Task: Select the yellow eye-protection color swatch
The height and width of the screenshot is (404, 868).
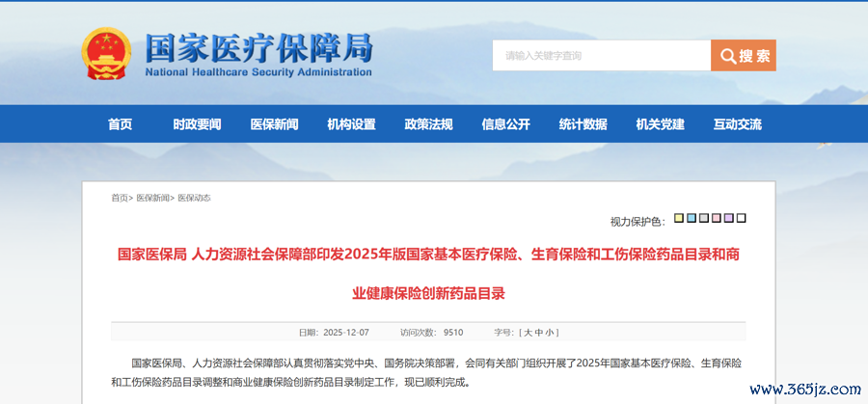Action: [x=679, y=218]
